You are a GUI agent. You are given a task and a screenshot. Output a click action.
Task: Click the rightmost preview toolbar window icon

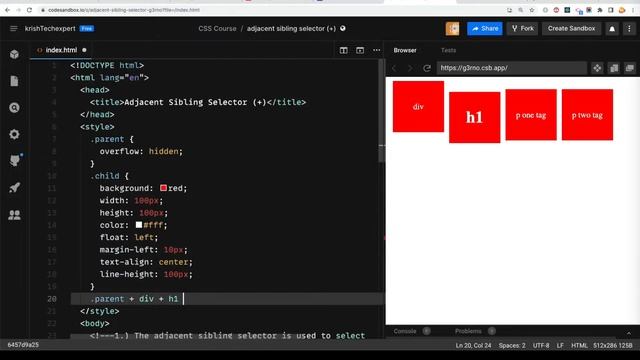[x=630, y=68]
